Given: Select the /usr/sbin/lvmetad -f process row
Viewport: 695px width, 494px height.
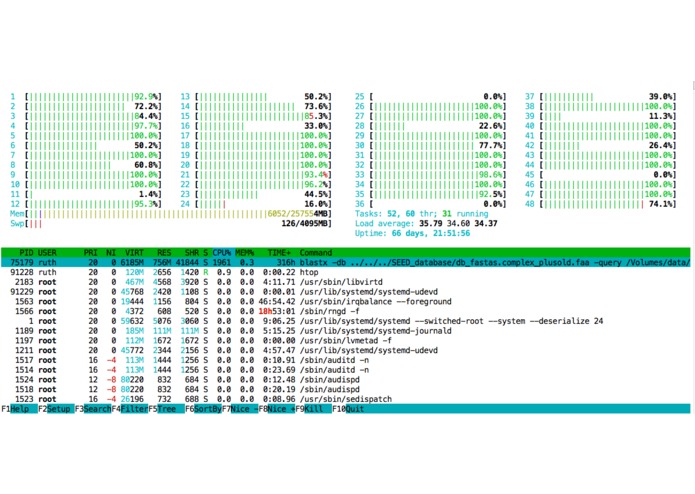Looking at the screenshot, I should tap(346, 340).
